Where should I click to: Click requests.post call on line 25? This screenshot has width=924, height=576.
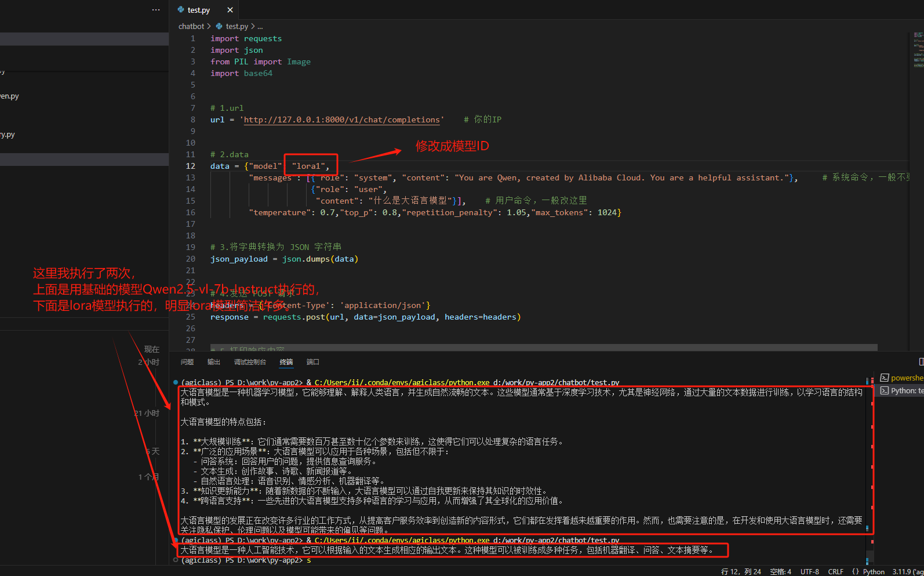pyautogui.click(x=392, y=317)
